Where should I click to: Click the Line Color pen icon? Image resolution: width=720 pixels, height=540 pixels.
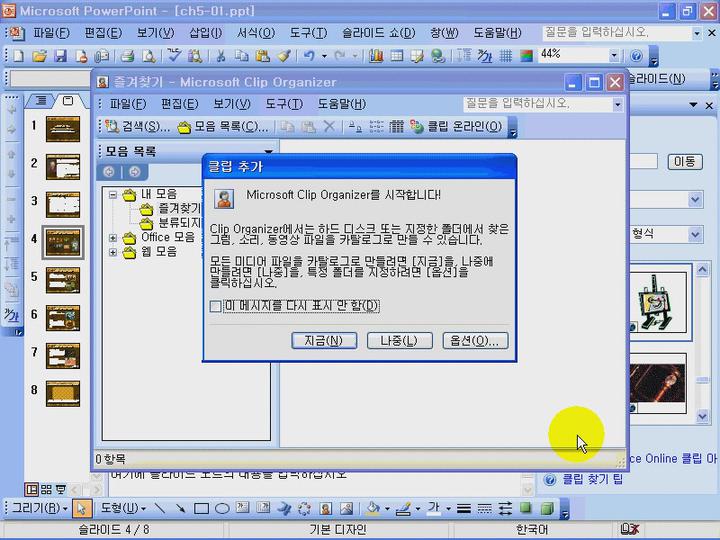click(403, 508)
